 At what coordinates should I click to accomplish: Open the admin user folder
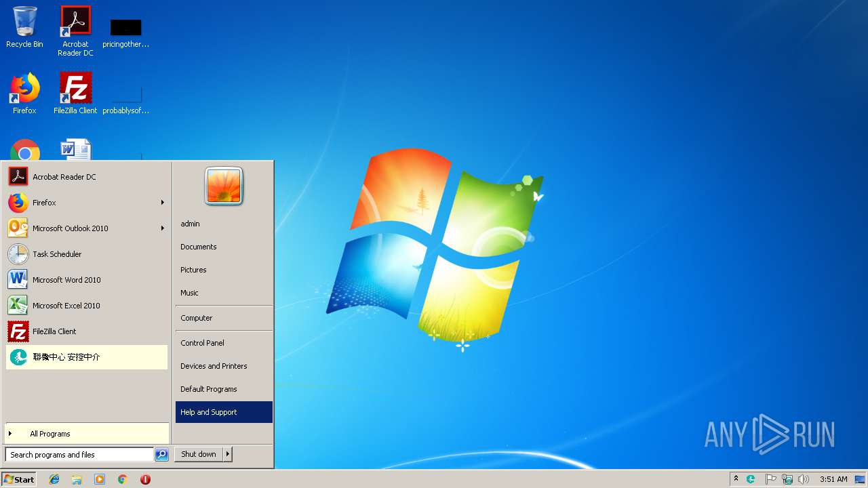(224, 224)
